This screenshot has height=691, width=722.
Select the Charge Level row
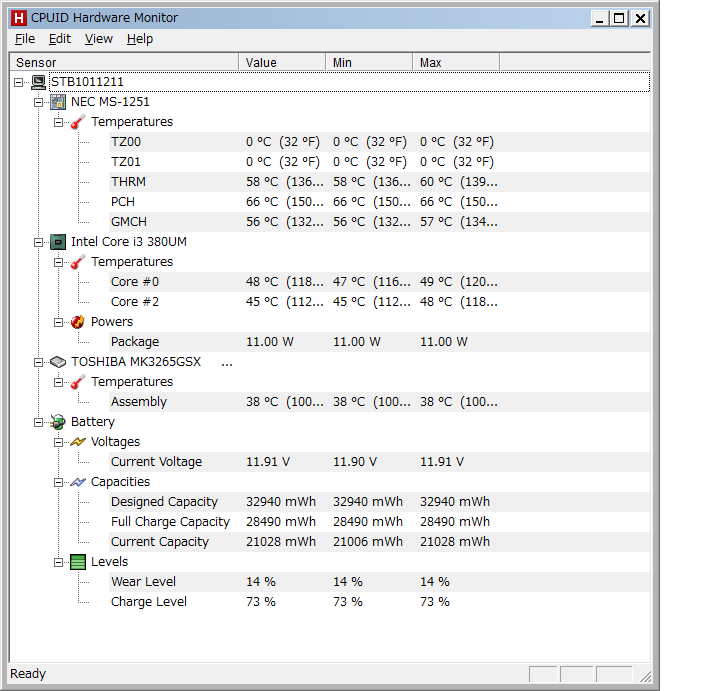point(379,602)
